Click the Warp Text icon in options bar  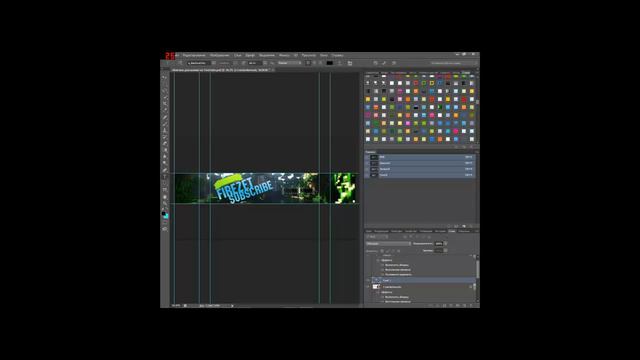click(340, 63)
